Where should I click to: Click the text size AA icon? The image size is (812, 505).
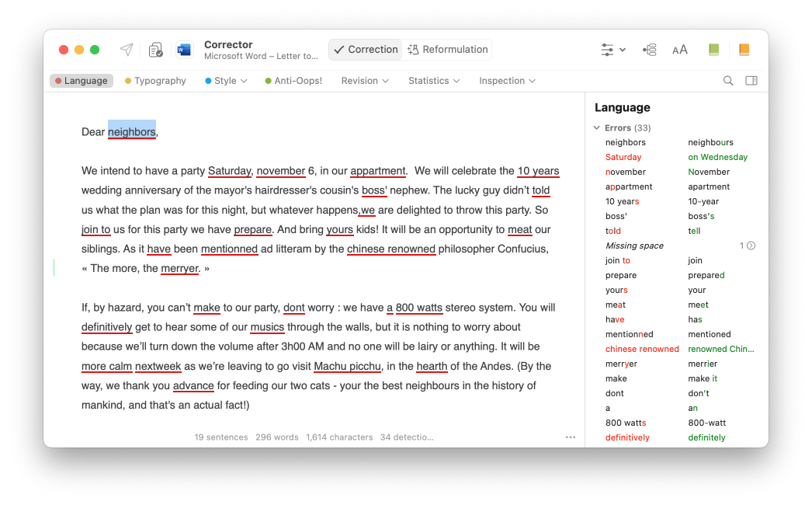click(680, 50)
